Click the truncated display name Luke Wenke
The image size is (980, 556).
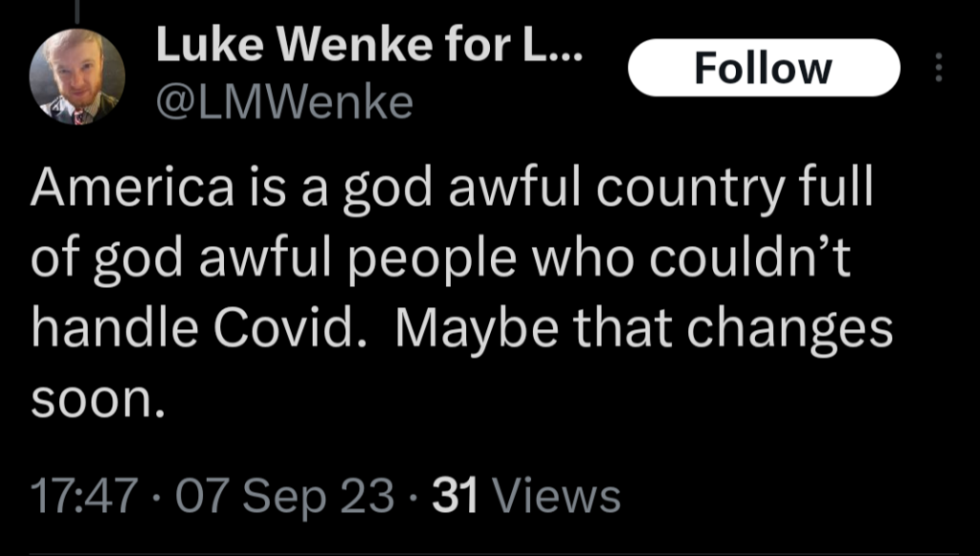pos(371,44)
